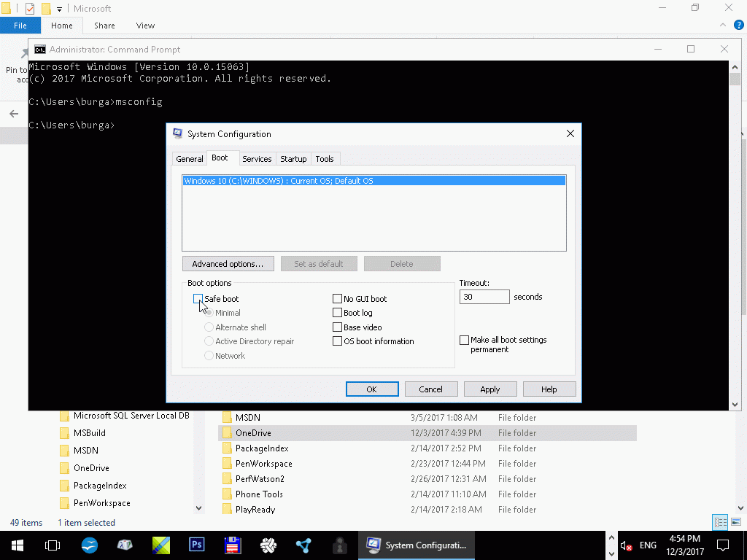747x560 pixels.
Task: Switch to the Services tab
Action: [x=257, y=158]
